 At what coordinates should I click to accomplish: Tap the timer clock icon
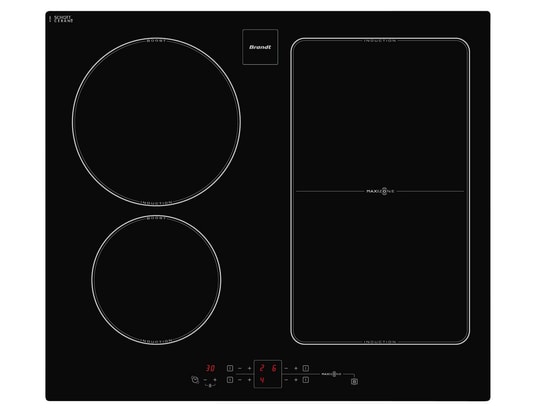195,380
